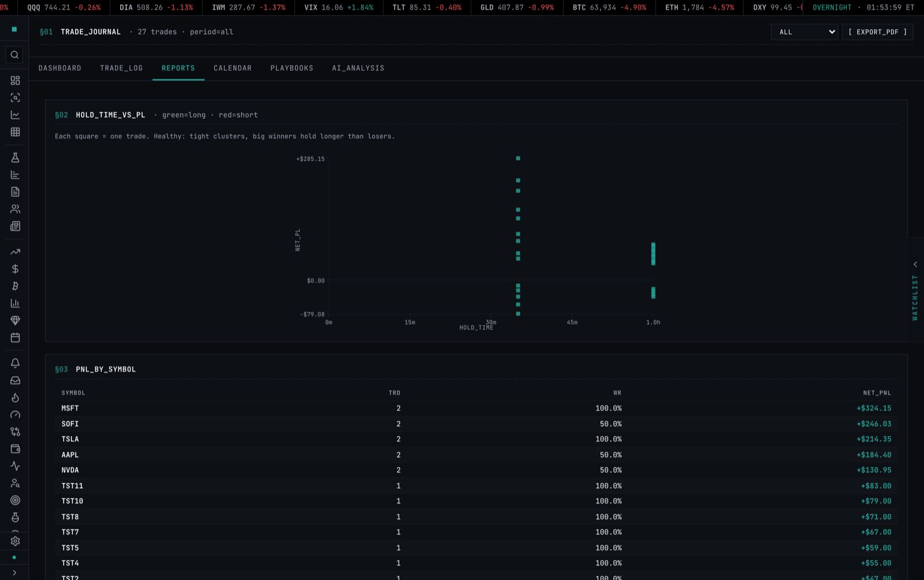924x580 pixels.
Task: Select the SOFI row symbol
Action: pyautogui.click(x=70, y=424)
